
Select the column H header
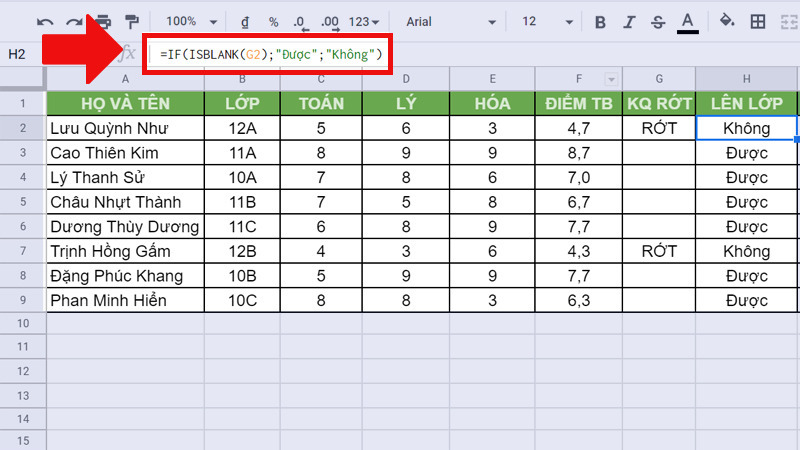coord(747,79)
